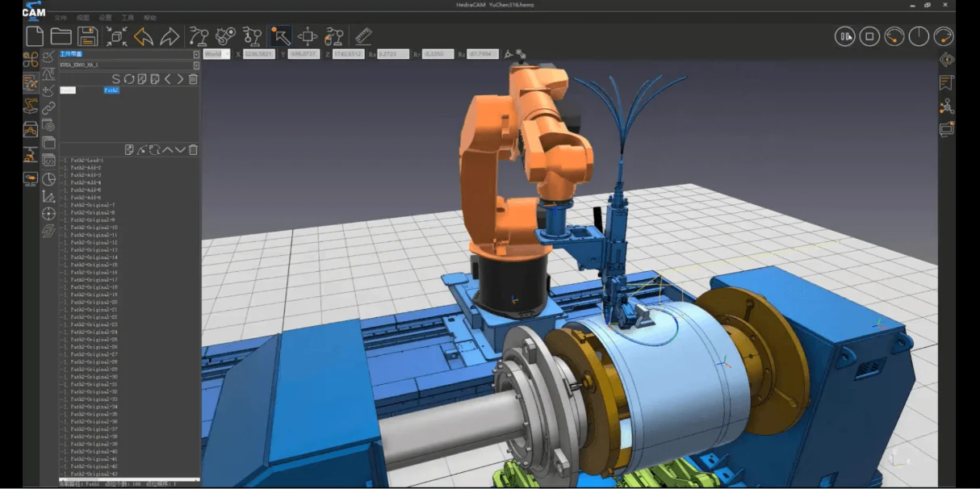The height and width of the screenshot is (489, 980).
Task: Click the refresh icon in path list toolbar
Action: click(128, 79)
